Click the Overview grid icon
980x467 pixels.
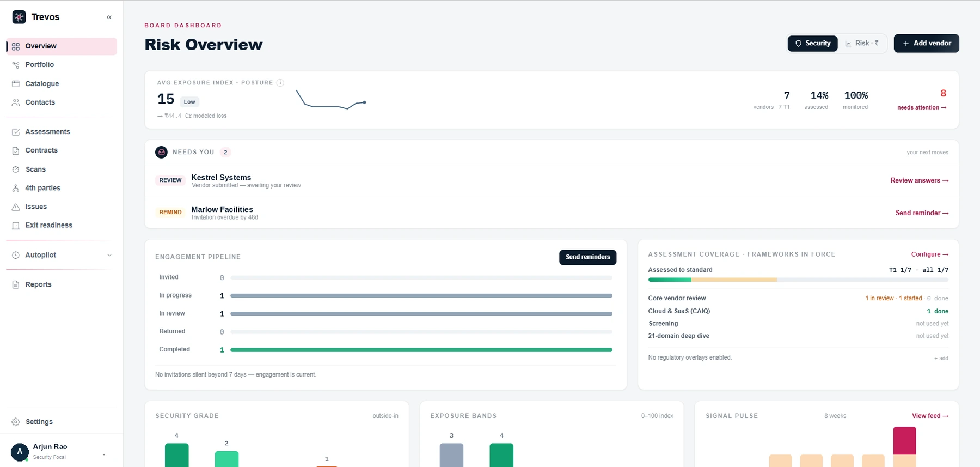[x=16, y=46]
